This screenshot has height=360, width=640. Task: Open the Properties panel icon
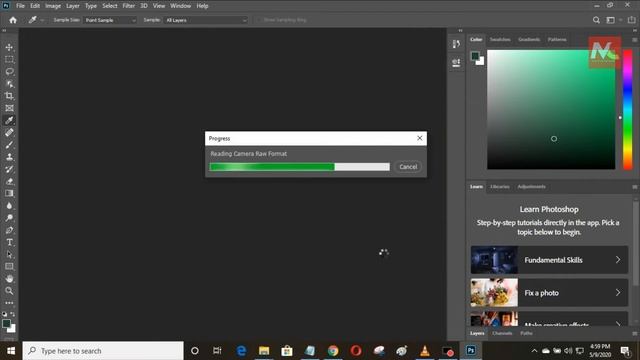(456, 62)
